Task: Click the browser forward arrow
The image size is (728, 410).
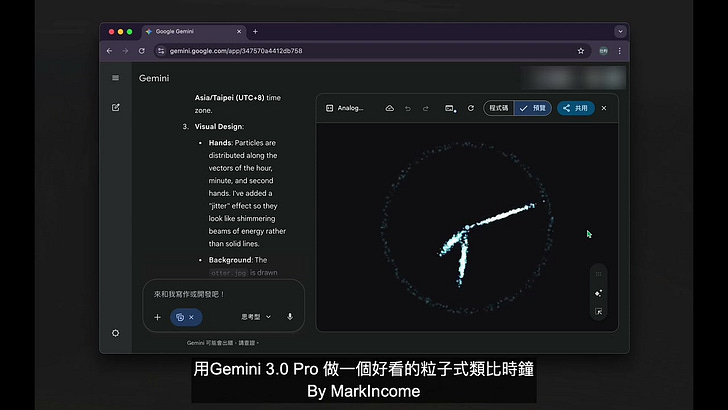Action: coord(125,51)
